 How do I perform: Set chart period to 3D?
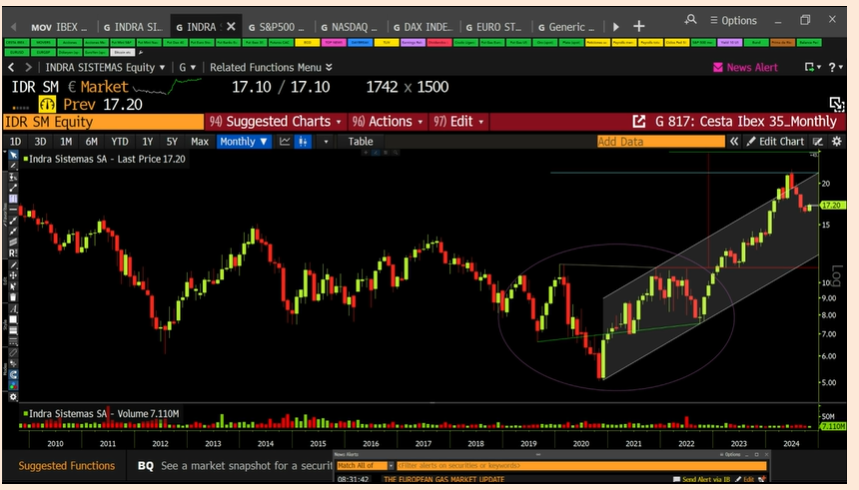(x=41, y=141)
